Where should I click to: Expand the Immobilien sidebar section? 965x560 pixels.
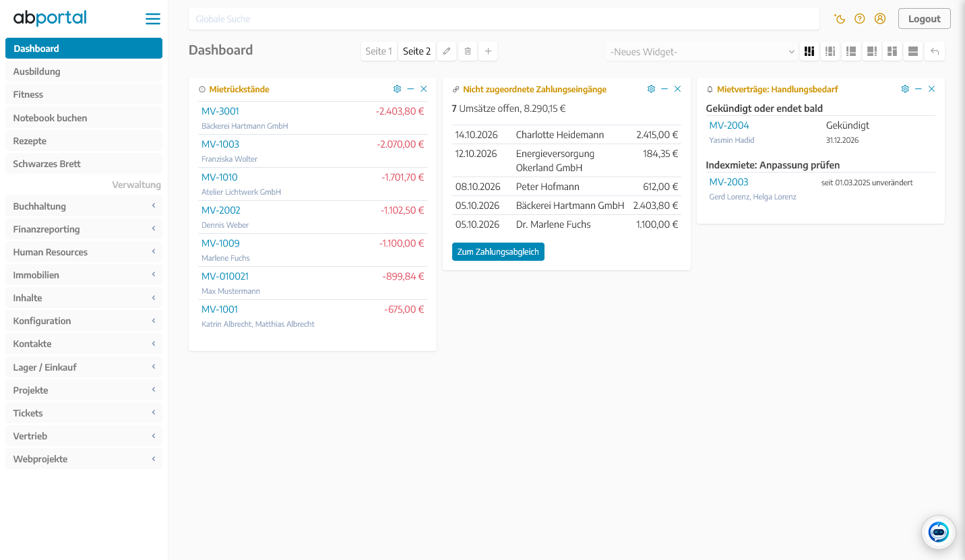pos(84,275)
